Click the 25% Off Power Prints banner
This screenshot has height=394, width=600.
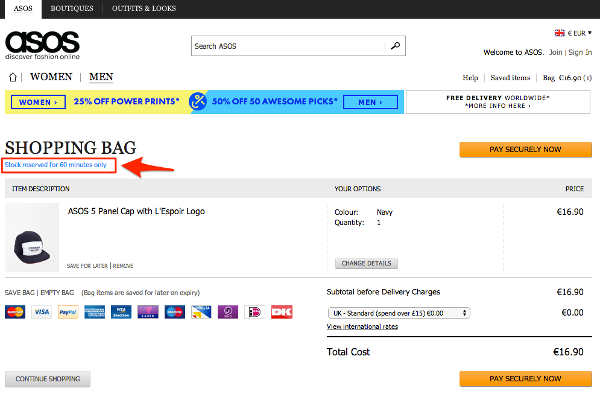126,102
